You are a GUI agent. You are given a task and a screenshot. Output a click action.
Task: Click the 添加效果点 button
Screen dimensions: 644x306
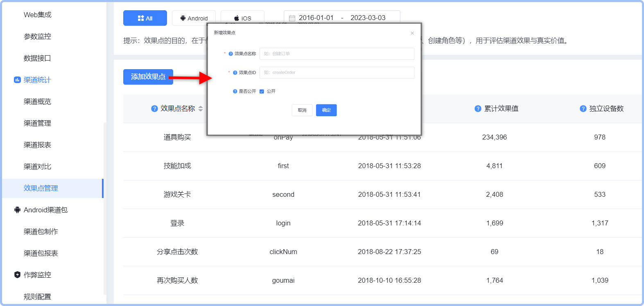(148, 77)
